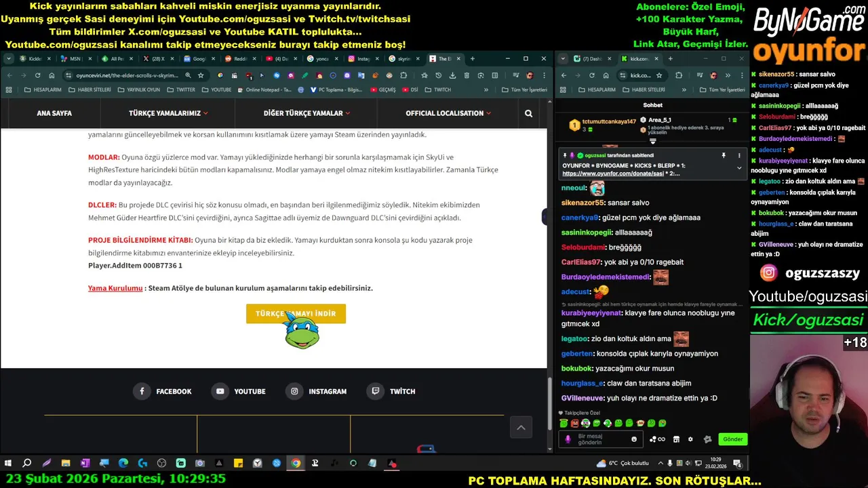Open the emoji picker in chat input

pos(634,439)
